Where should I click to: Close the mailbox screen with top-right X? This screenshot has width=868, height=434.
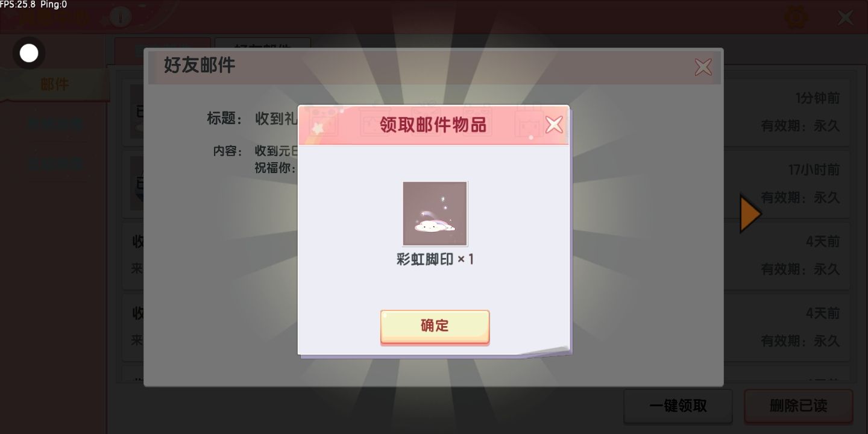click(x=846, y=17)
